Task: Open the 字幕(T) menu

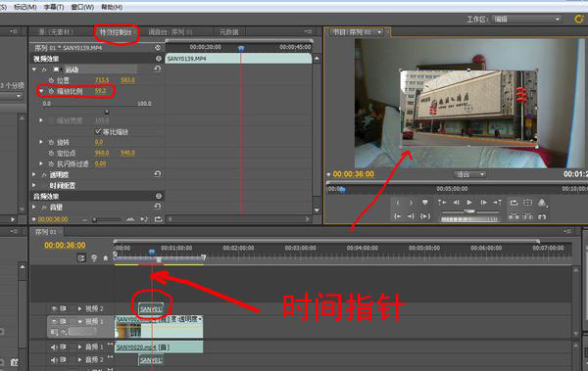Action: tap(54, 7)
